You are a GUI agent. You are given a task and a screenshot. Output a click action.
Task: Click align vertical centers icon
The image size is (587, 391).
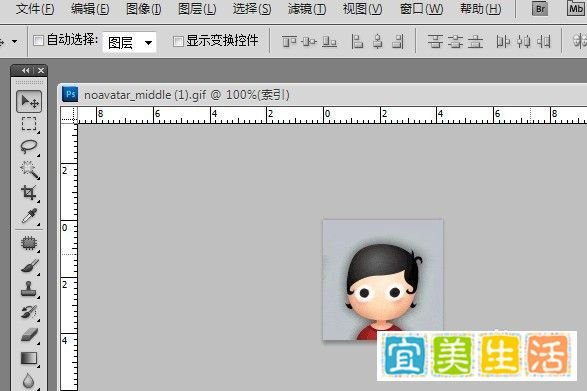[x=309, y=41]
